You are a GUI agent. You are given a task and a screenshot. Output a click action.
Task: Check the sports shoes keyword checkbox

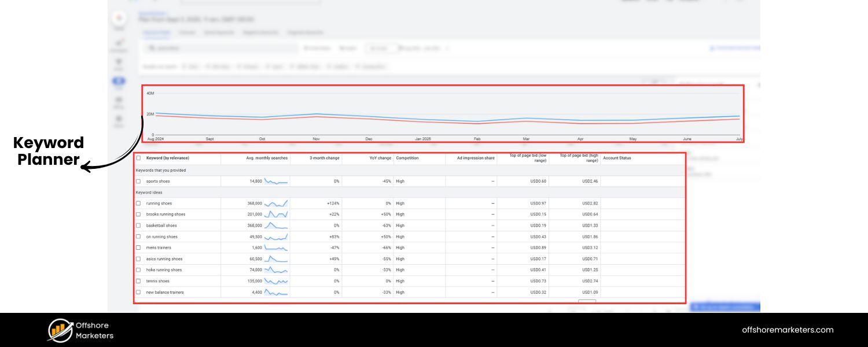coord(138,181)
